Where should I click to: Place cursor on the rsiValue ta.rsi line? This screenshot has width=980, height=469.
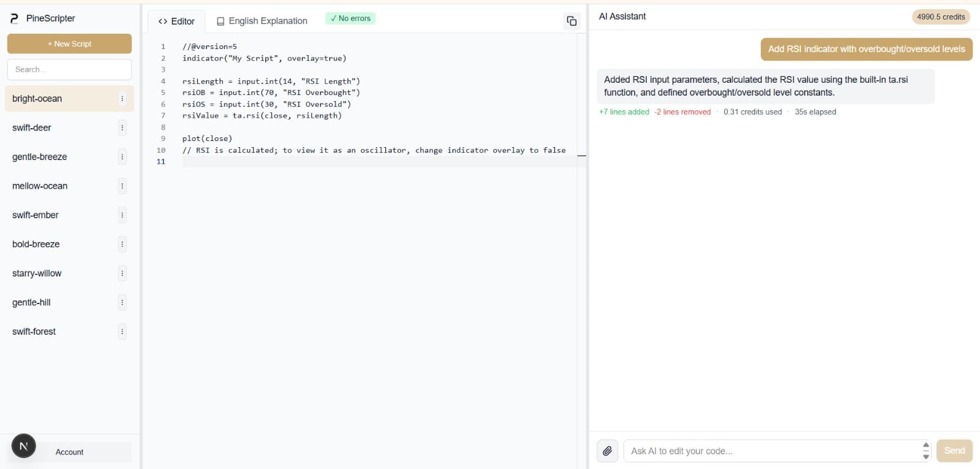pos(262,115)
